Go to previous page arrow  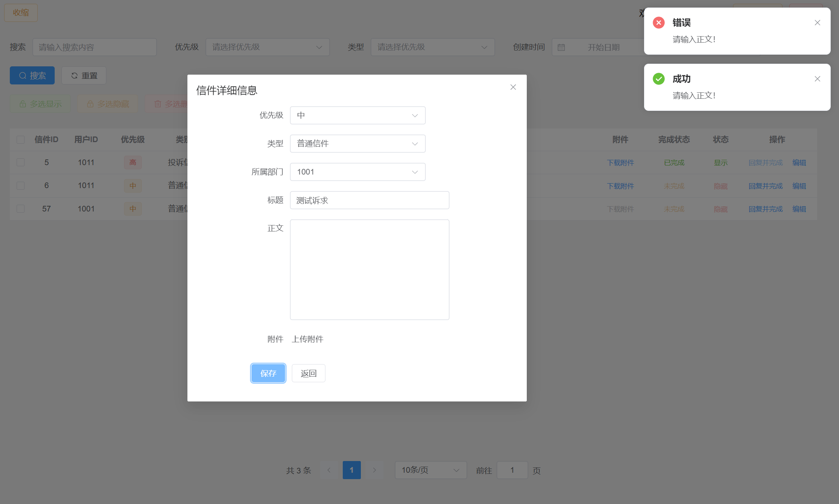(x=329, y=470)
